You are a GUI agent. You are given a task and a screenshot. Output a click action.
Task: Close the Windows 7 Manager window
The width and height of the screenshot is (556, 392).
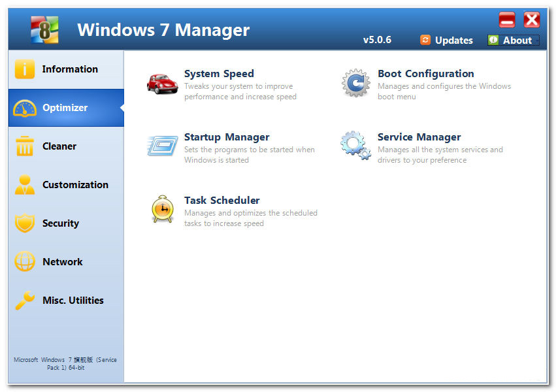point(532,20)
